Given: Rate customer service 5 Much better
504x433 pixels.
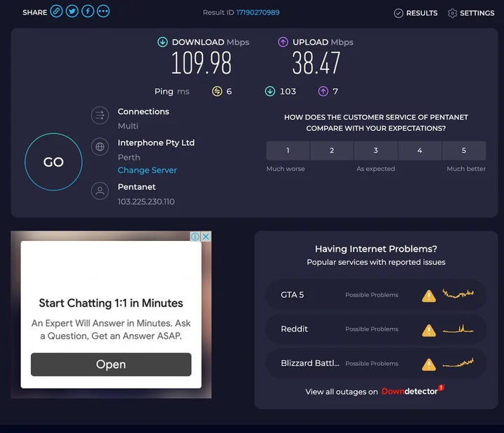Looking at the screenshot, I should 463,151.
